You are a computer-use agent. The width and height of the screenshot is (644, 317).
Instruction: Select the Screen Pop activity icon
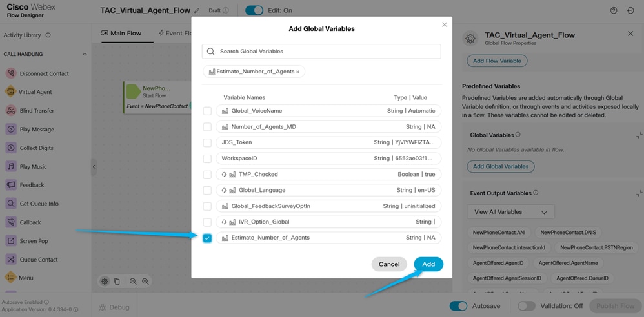click(11, 241)
